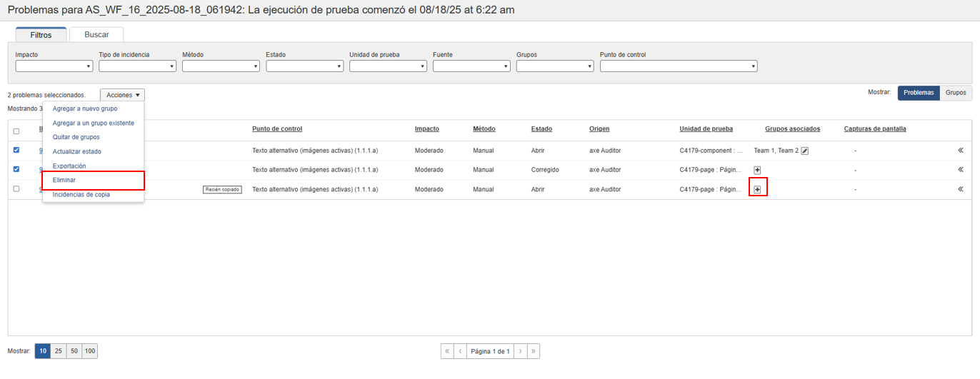Select Eliminar from the Acciones menu
The image size is (980, 379).
click(x=64, y=180)
